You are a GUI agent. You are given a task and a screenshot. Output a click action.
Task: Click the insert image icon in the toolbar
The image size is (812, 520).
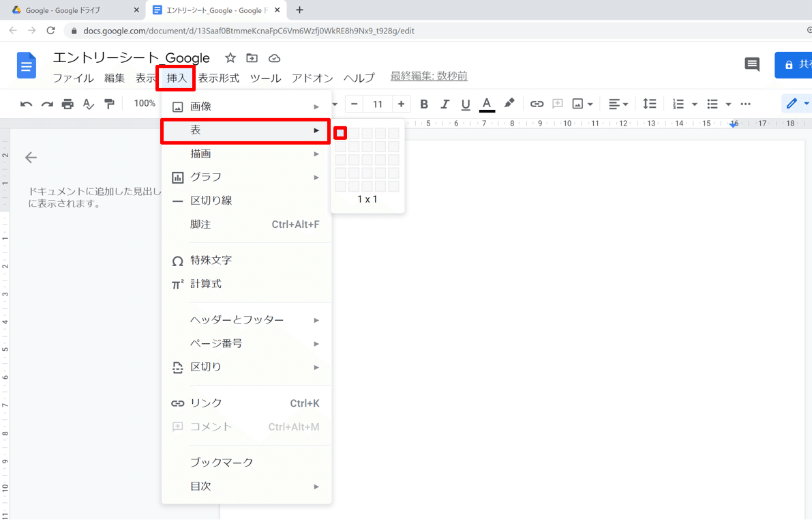point(579,104)
